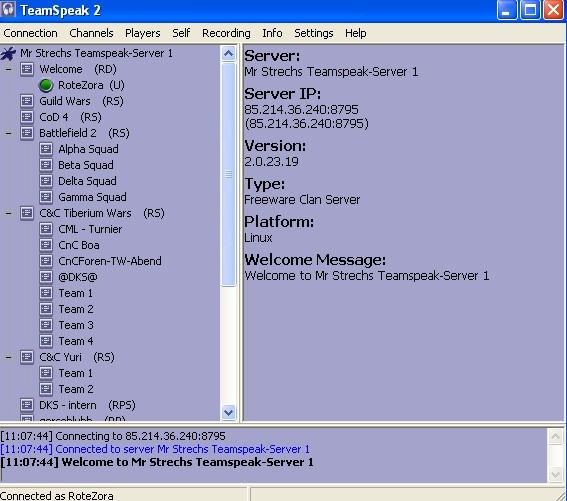Image resolution: width=567 pixels, height=501 pixels.
Task: Click the server icon beside Mr Strechs Teamspeak-Server 1
Action: coord(8,54)
